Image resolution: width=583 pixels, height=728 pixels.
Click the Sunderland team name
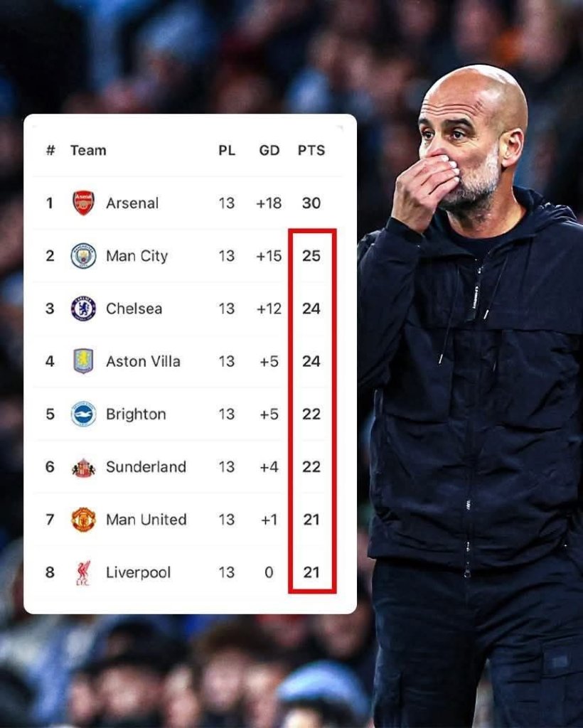[146, 467]
